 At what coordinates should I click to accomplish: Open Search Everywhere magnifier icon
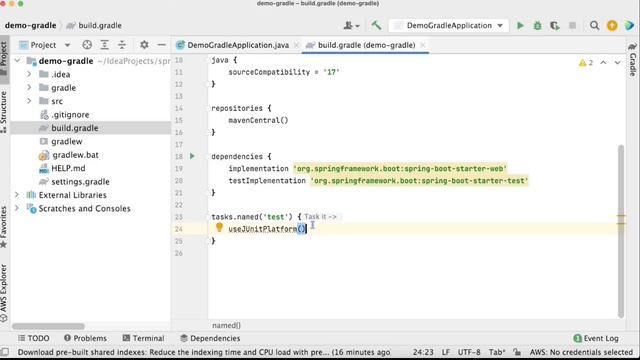click(594, 25)
